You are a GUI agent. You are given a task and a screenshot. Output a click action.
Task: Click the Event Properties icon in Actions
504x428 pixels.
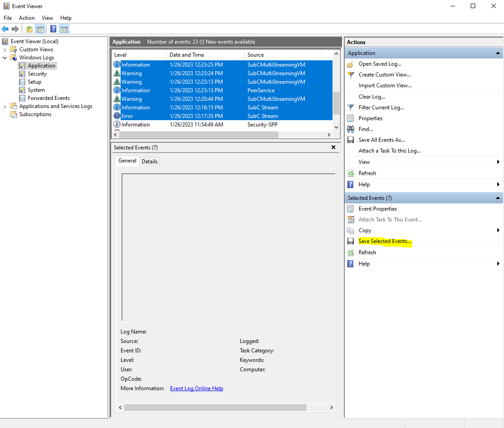pyautogui.click(x=351, y=209)
